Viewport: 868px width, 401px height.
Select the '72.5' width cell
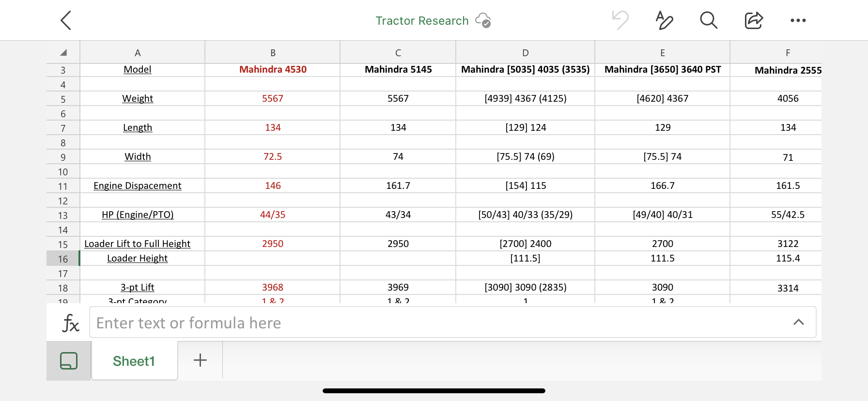(x=273, y=156)
